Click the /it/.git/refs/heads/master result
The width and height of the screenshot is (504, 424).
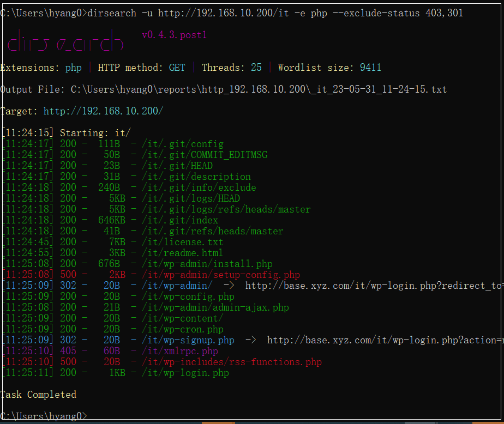click(x=213, y=231)
